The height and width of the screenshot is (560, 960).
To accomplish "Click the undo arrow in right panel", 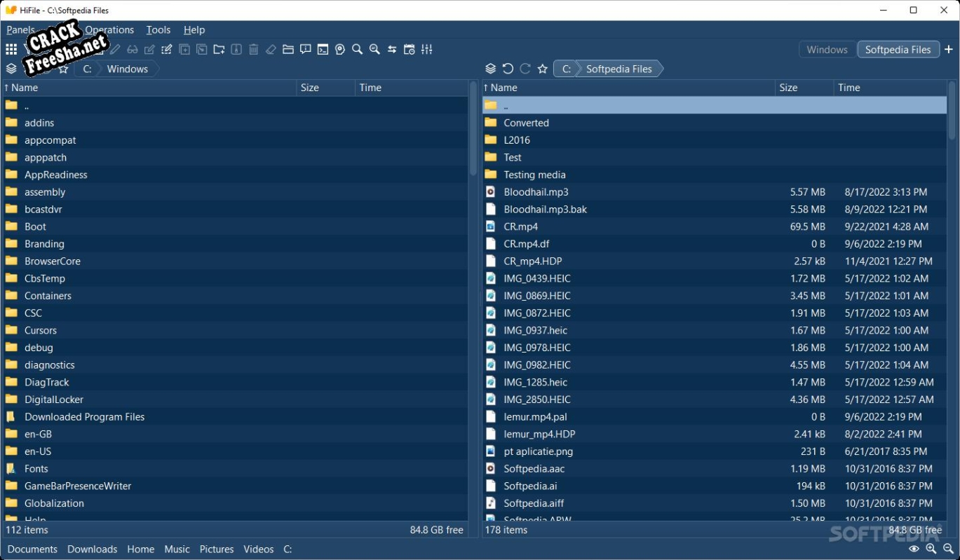I will [x=508, y=69].
